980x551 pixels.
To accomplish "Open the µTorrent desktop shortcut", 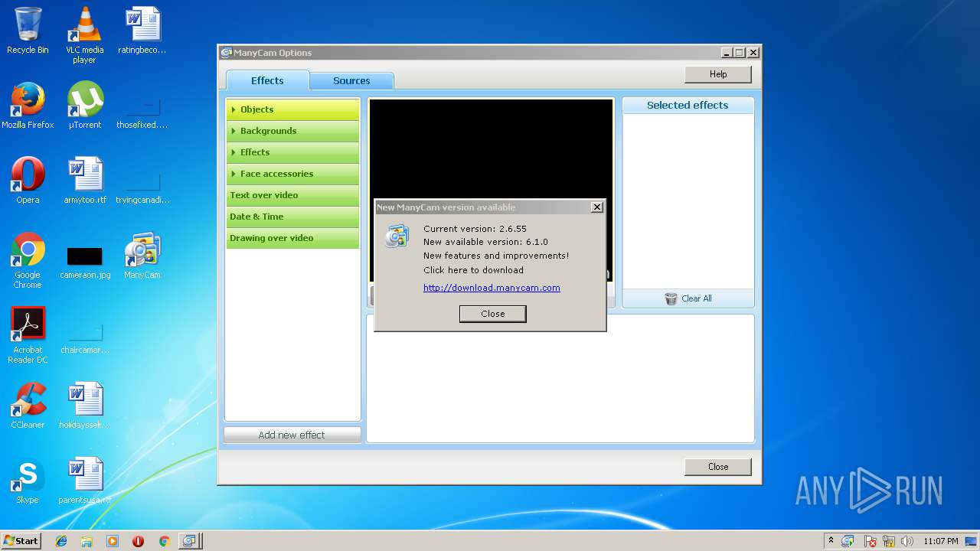I will 84,106.
